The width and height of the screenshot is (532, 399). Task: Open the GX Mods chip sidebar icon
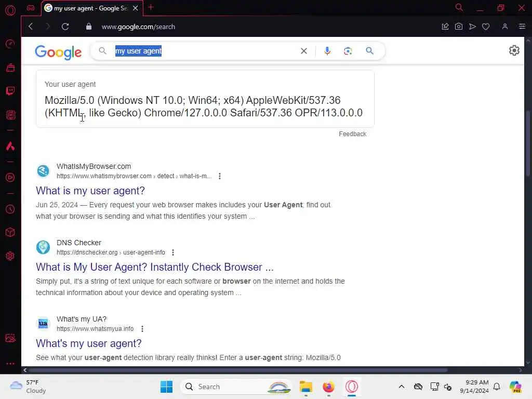click(x=10, y=115)
